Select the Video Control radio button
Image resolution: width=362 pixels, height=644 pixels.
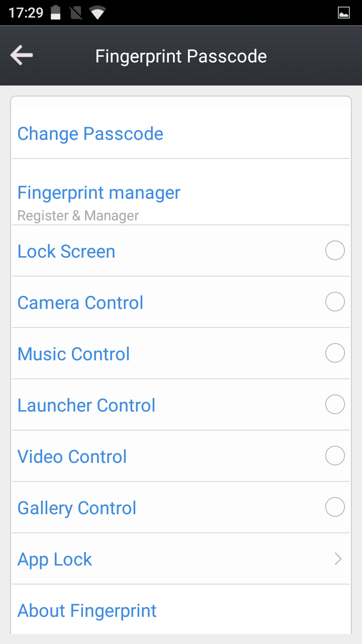pyautogui.click(x=335, y=456)
